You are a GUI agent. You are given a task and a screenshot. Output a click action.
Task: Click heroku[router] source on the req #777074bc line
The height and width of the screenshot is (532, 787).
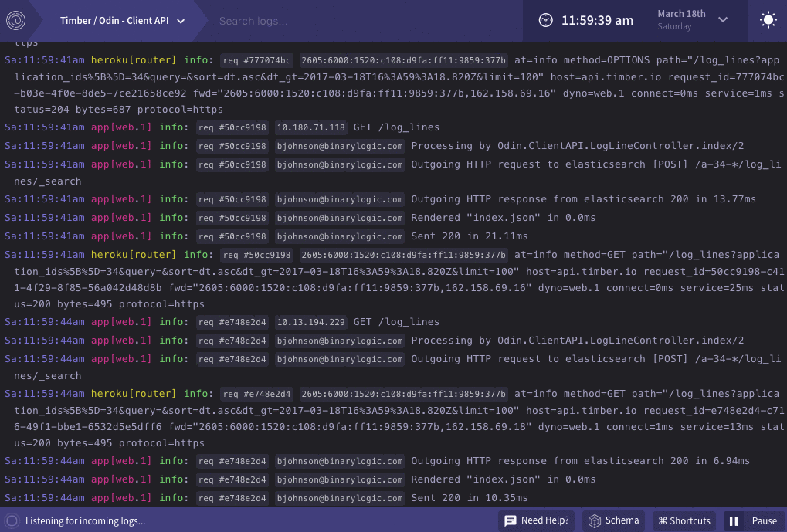pos(134,60)
